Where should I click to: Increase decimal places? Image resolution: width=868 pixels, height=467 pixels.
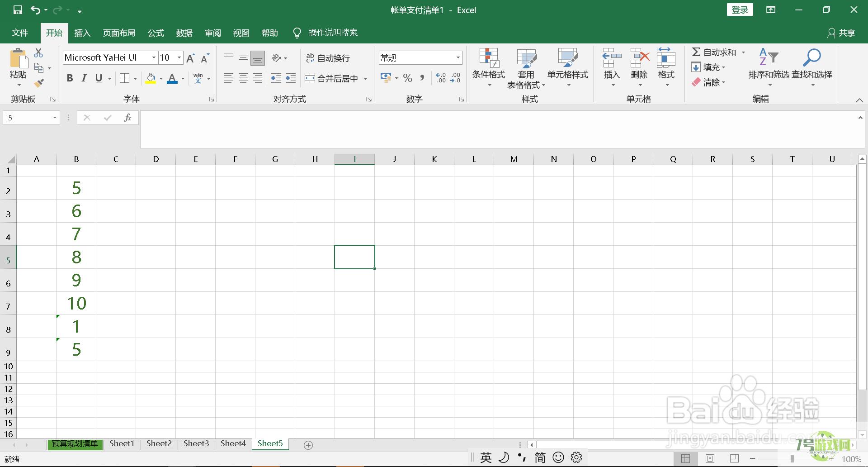click(x=441, y=78)
